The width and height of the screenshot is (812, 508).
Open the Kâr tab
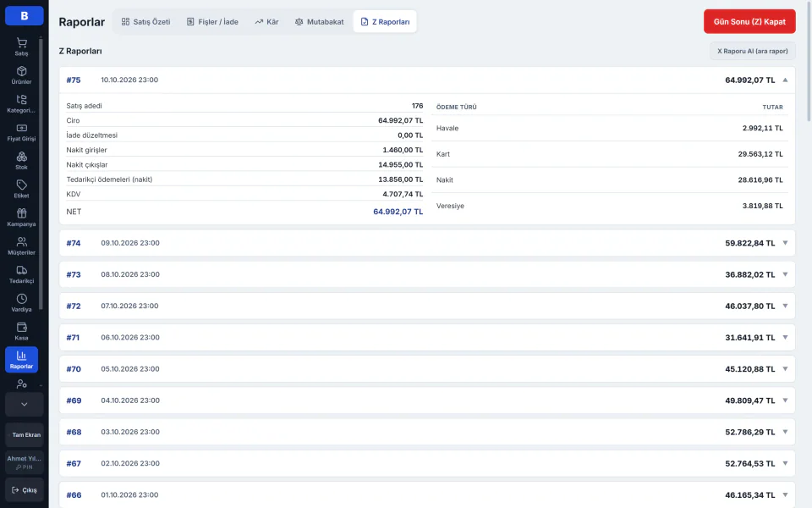(x=266, y=22)
